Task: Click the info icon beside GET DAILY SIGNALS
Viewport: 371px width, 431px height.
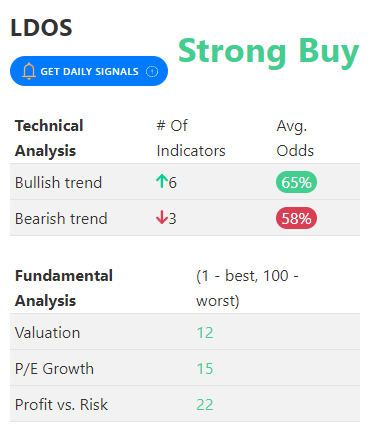Action: coord(152,71)
